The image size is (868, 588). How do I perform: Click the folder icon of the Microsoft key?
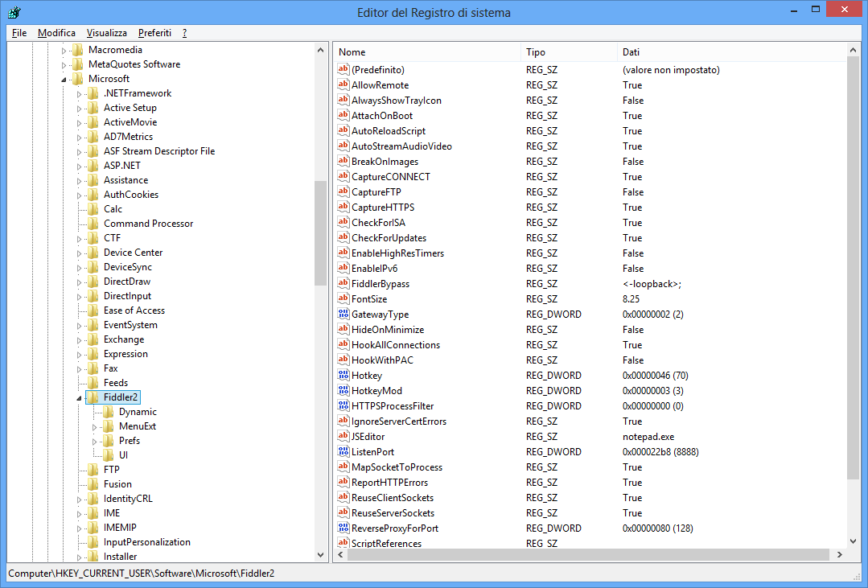pyautogui.click(x=78, y=79)
